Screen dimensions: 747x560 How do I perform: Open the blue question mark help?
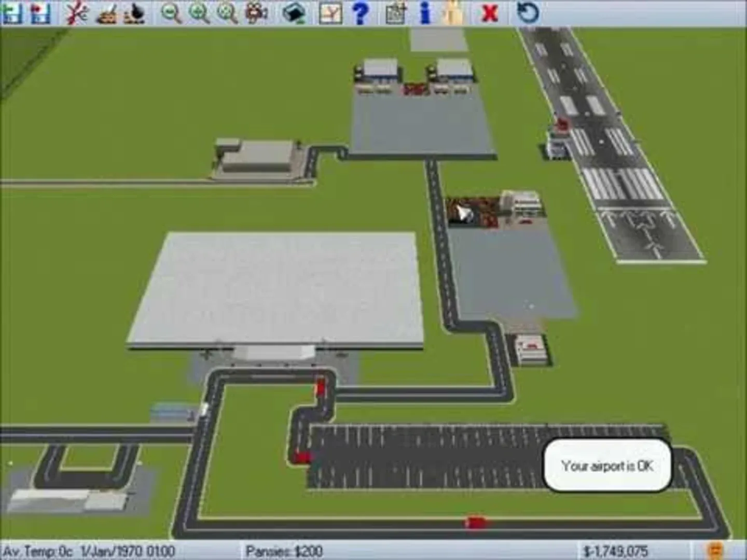pos(360,13)
